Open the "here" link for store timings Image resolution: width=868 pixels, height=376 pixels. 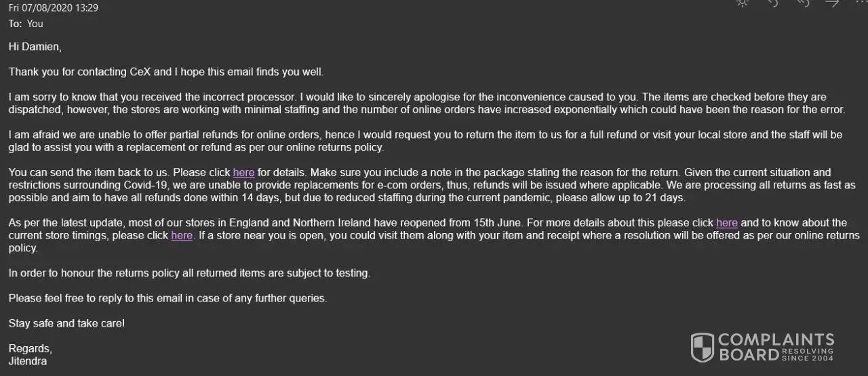point(182,236)
